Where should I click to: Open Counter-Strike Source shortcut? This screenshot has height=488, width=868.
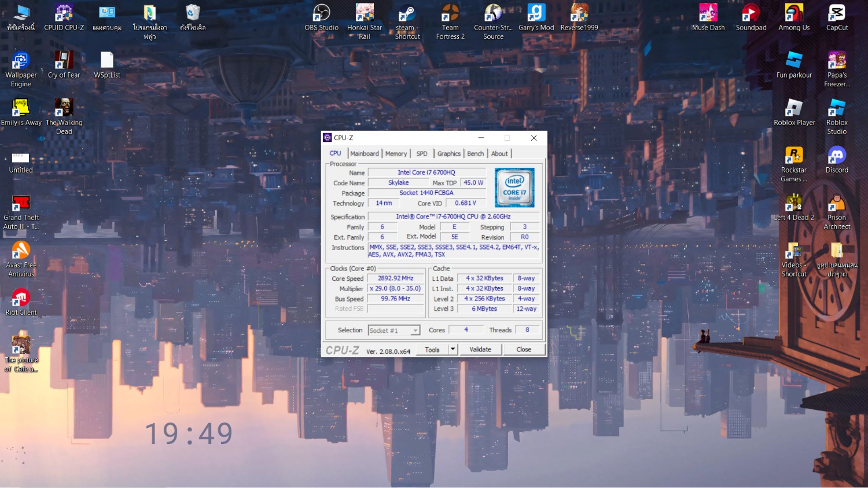click(493, 21)
